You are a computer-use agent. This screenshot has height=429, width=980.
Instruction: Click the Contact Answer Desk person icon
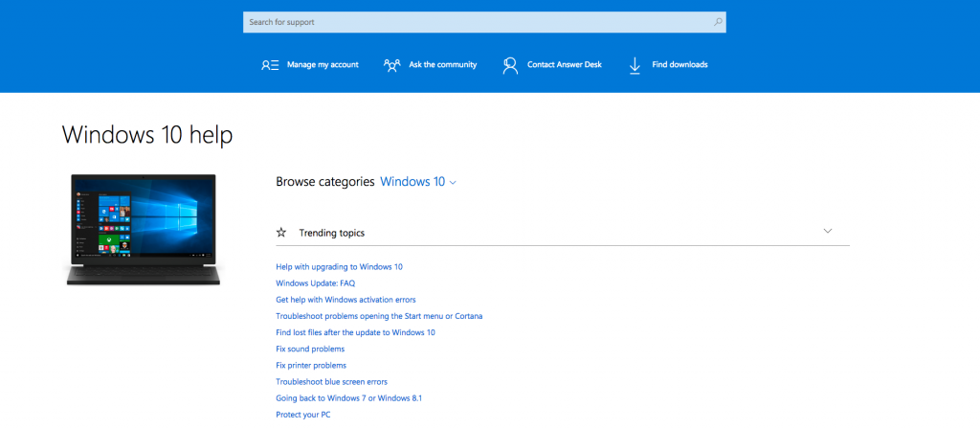(x=510, y=66)
